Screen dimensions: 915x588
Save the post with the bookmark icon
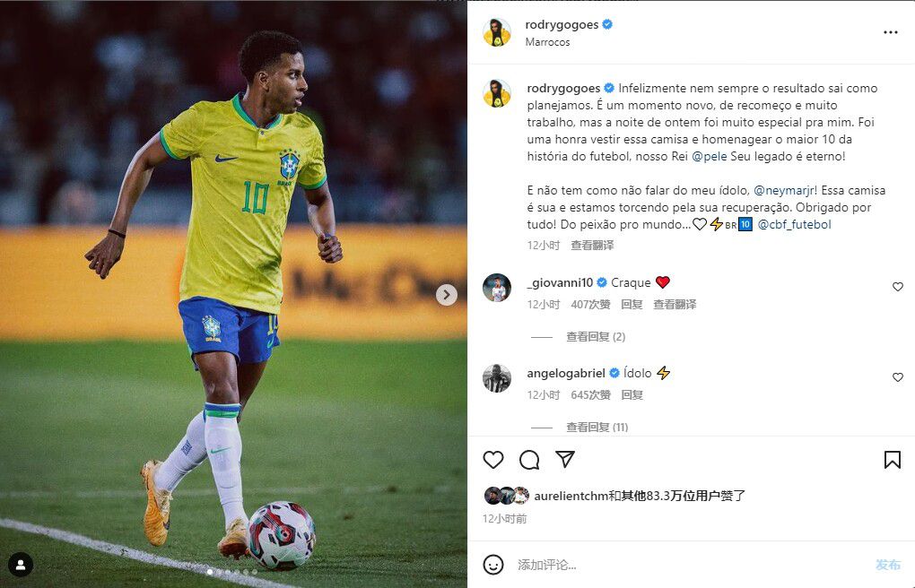click(x=893, y=460)
